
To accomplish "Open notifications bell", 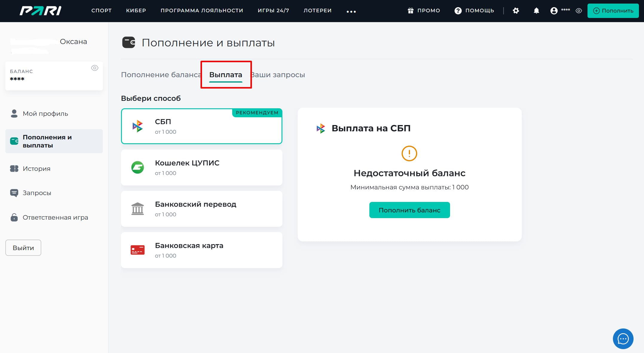I will tap(536, 11).
